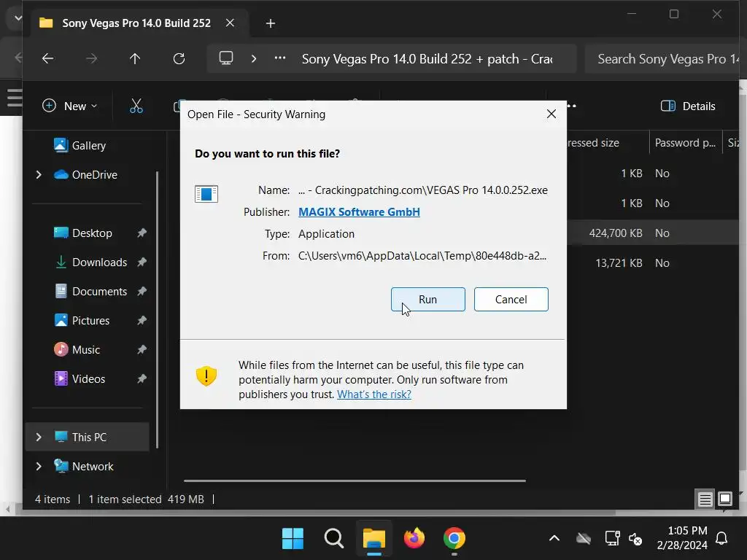Close the Sony Vegas Pro tab
The image size is (747, 560).
click(x=230, y=23)
